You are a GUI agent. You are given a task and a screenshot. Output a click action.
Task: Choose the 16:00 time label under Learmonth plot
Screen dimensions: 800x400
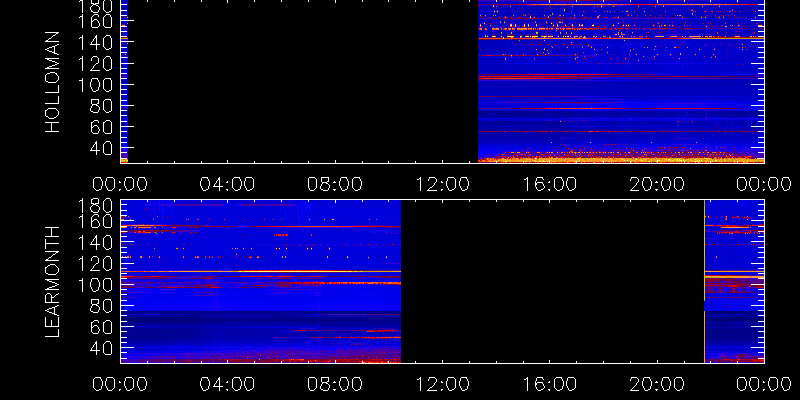[x=549, y=384]
